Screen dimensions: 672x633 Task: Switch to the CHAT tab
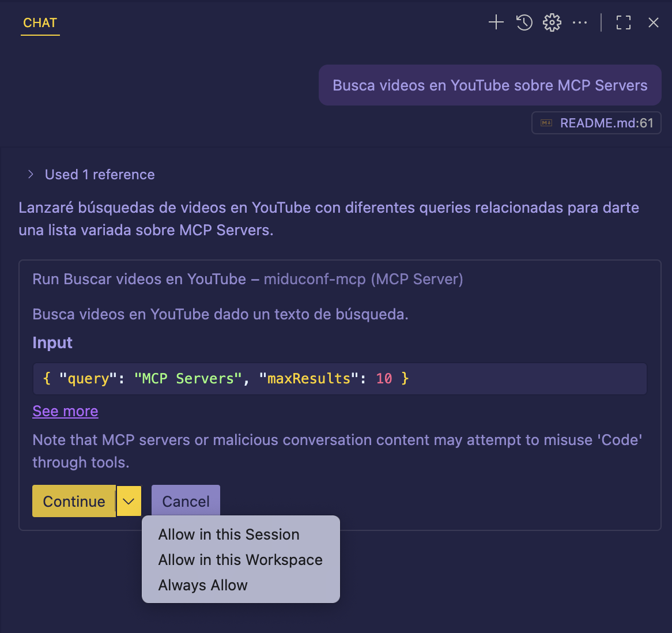[x=40, y=23]
